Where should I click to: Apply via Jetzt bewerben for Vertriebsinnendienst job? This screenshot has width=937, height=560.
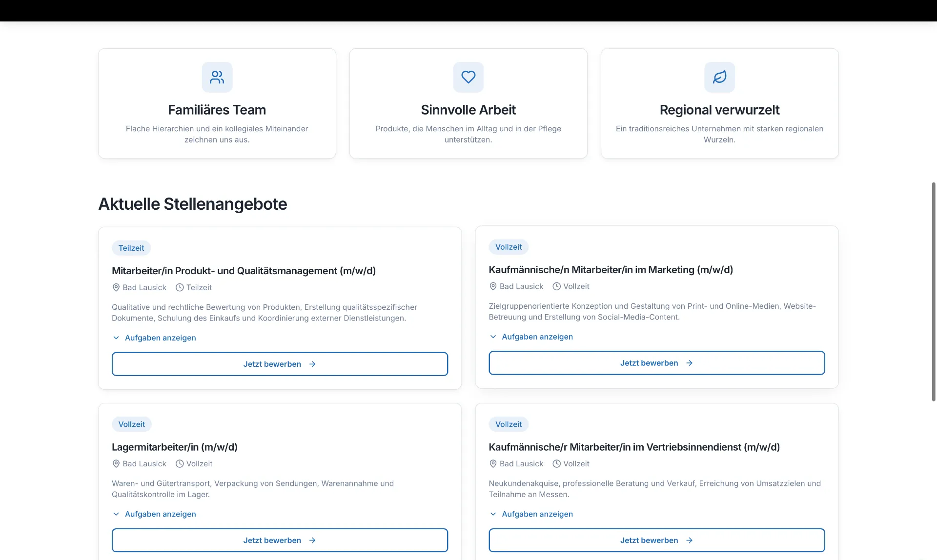(657, 540)
